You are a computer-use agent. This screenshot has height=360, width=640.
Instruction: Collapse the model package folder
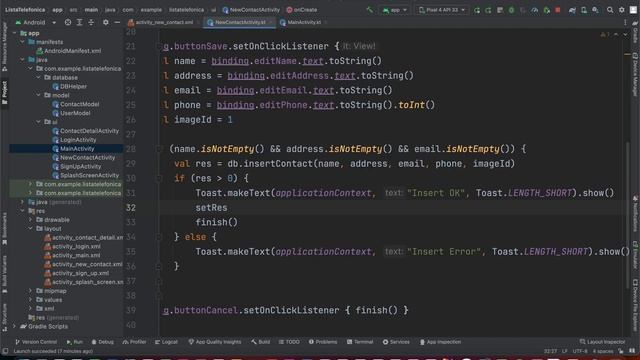38,95
